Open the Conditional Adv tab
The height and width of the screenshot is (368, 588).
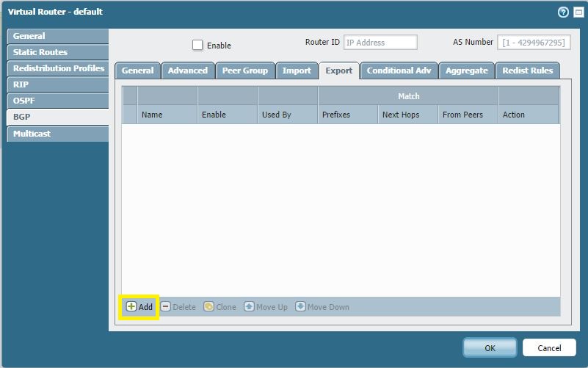coord(399,71)
